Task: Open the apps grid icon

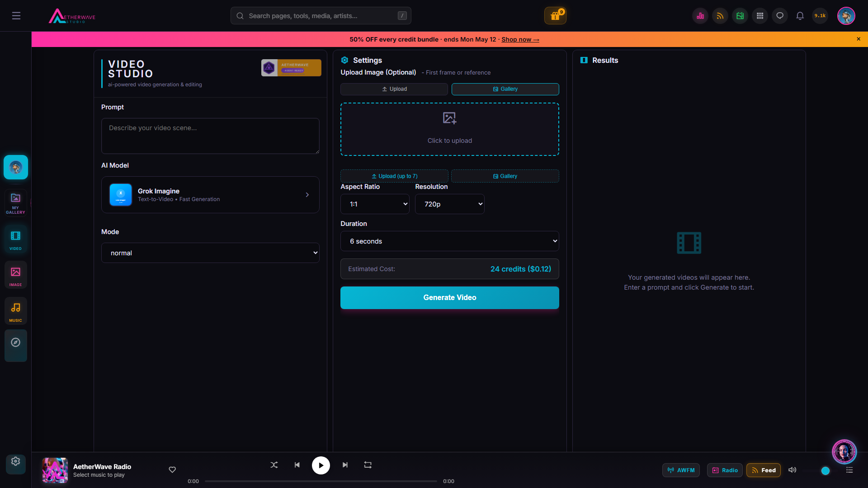Action: 760,16
